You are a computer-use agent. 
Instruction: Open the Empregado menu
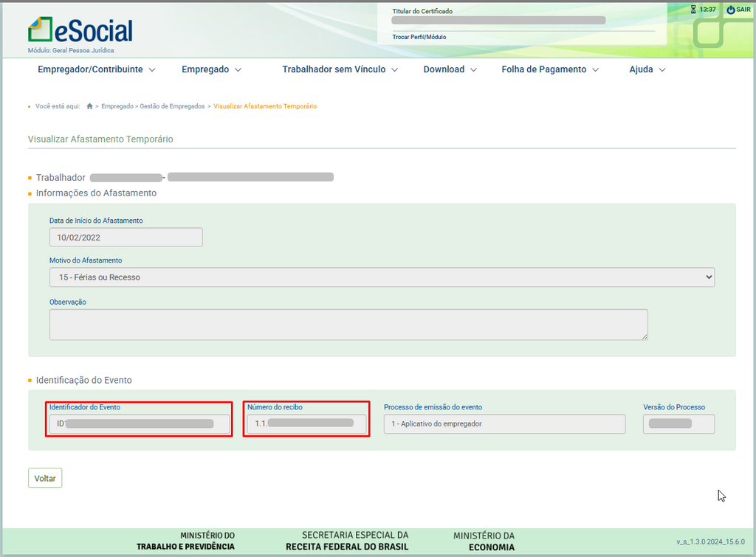point(211,69)
